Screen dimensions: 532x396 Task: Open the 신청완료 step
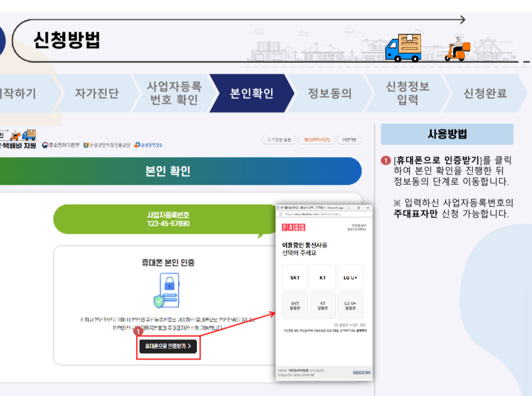pos(485,93)
